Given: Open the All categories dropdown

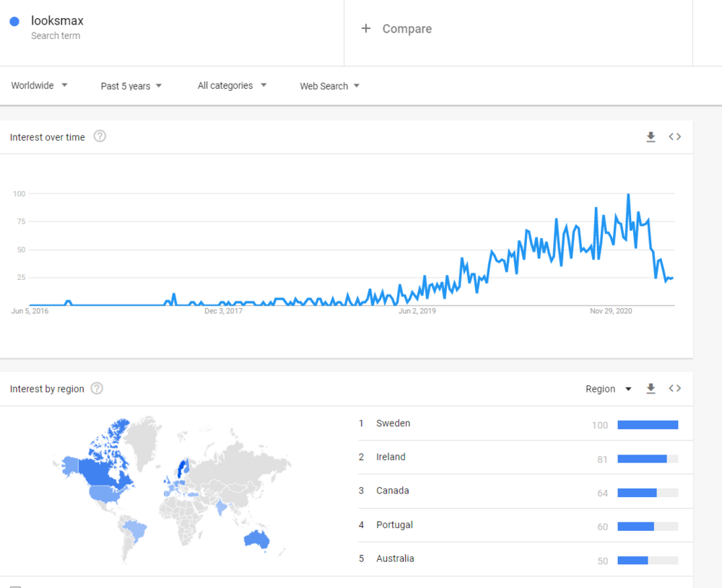Looking at the screenshot, I should click(x=232, y=85).
